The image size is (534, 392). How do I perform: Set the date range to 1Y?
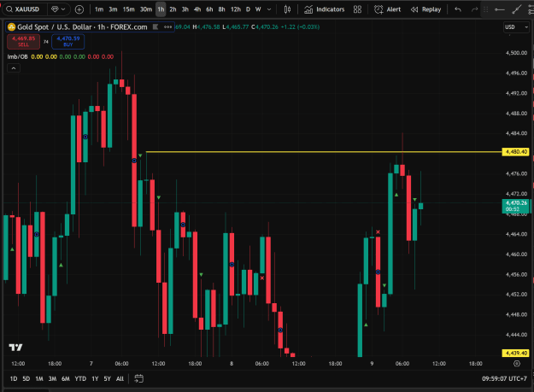click(x=95, y=378)
